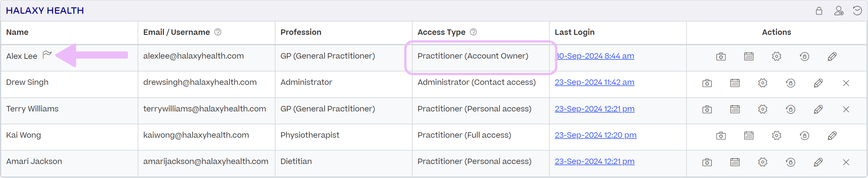Edit Amari Jackson with the pencil icon

click(818, 162)
